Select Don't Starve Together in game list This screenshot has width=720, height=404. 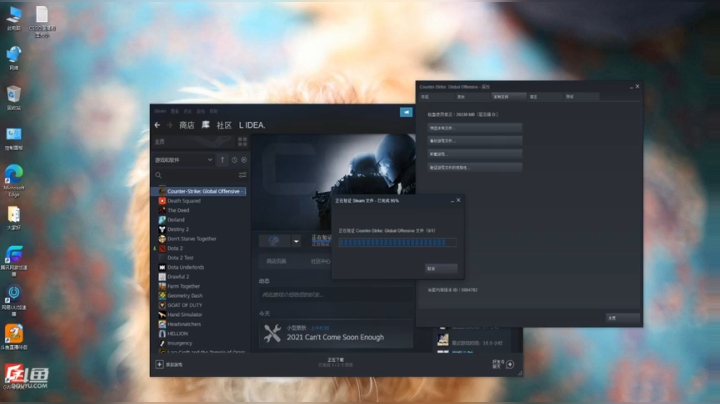[x=191, y=239]
